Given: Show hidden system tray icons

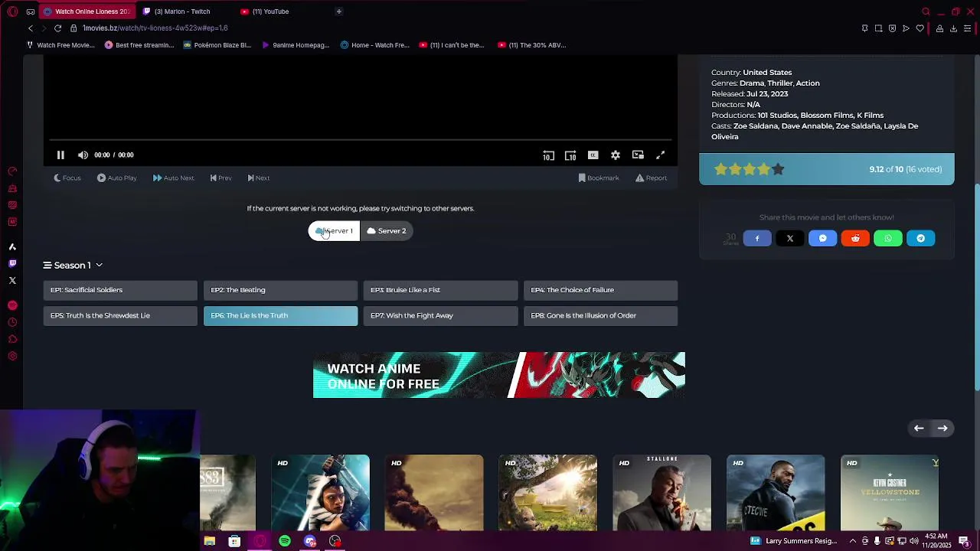Looking at the screenshot, I should click(x=852, y=541).
